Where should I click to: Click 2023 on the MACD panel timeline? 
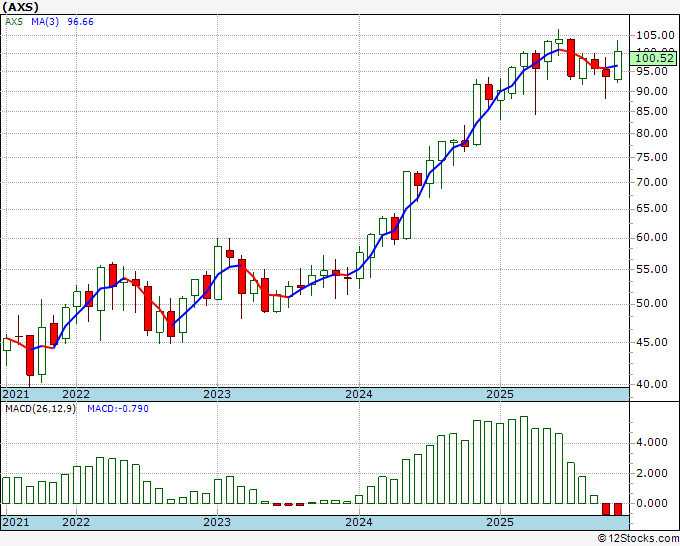coord(217,522)
